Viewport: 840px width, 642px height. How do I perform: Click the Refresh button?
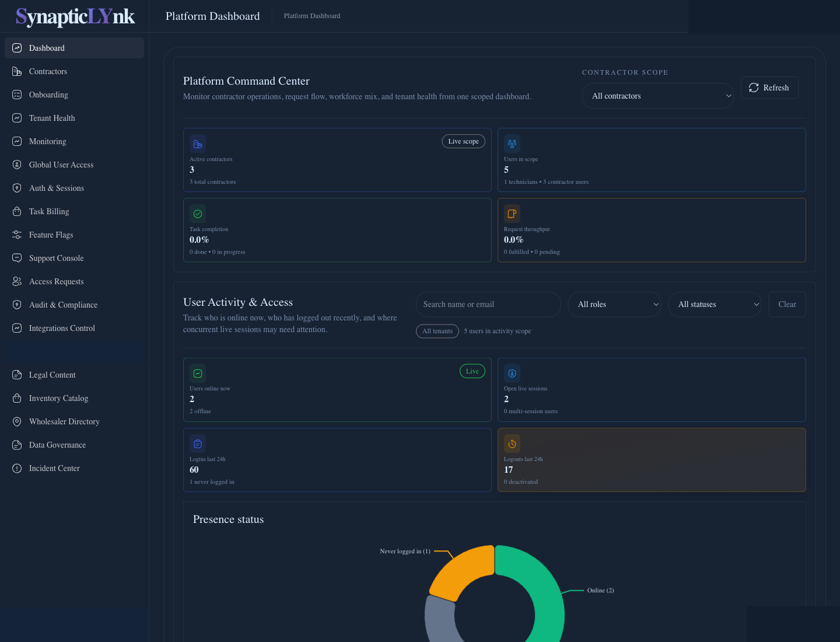click(x=769, y=88)
